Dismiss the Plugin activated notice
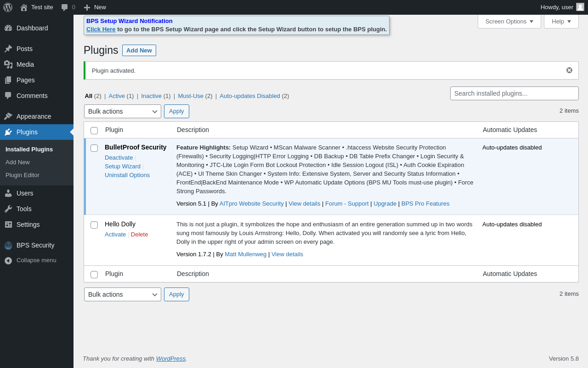 [569, 70]
